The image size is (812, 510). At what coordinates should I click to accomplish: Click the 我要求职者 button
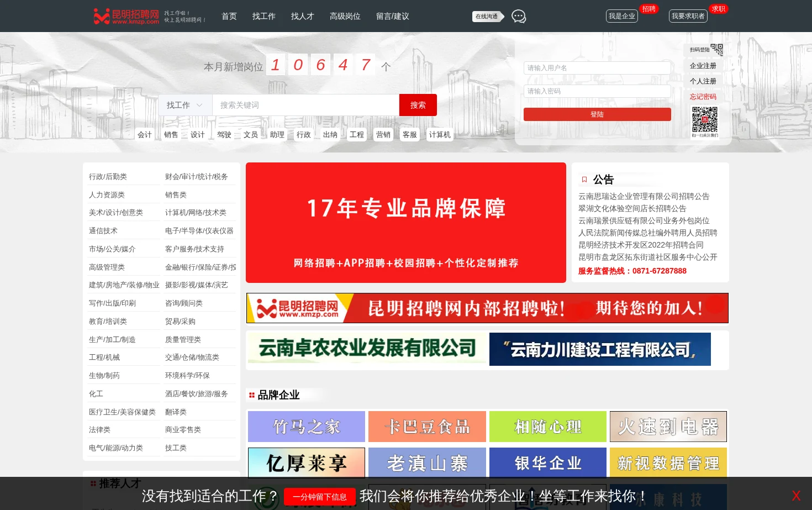pos(688,16)
